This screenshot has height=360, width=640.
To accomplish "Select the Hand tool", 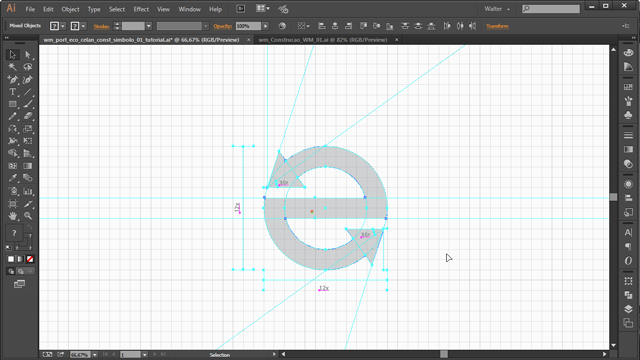I will [13, 216].
